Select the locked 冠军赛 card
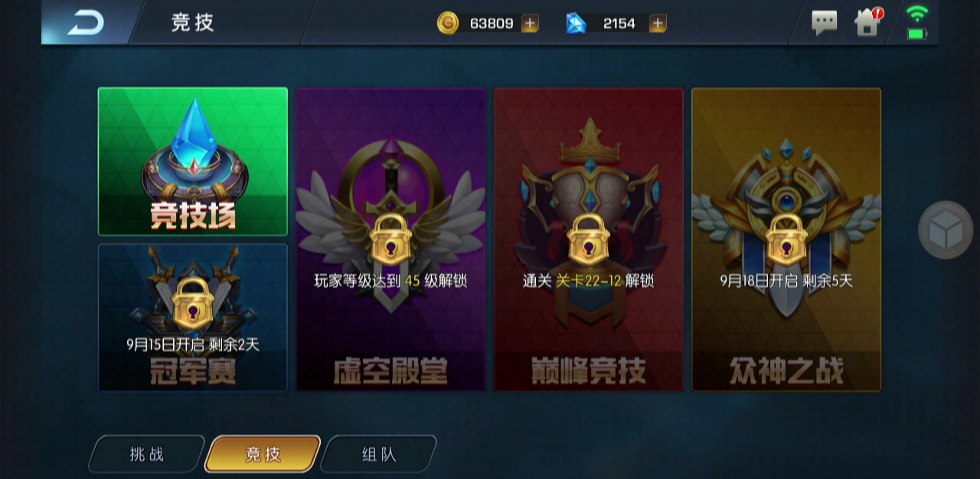 click(193, 318)
